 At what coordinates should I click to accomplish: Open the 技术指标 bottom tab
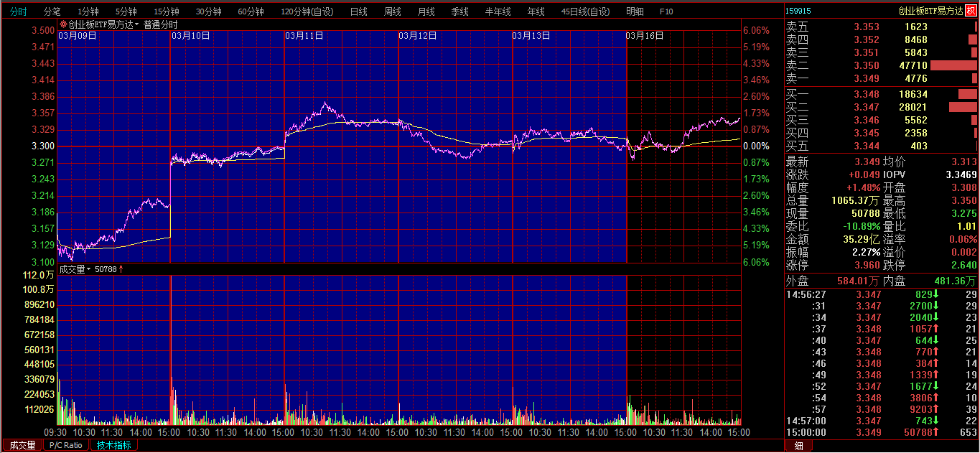coord(113,445)
